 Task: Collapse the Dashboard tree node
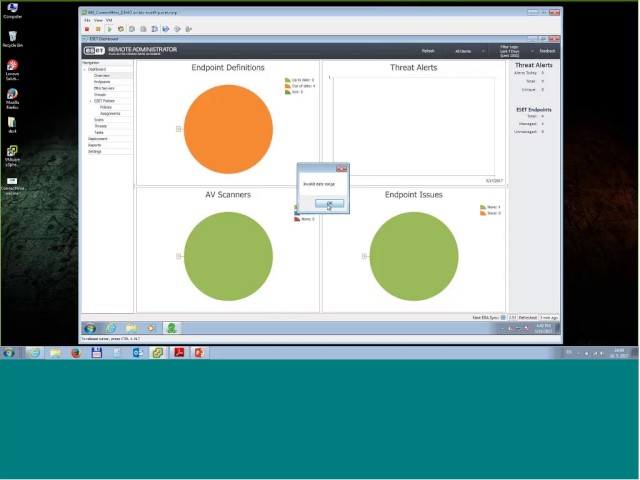[x=84, y=69]
